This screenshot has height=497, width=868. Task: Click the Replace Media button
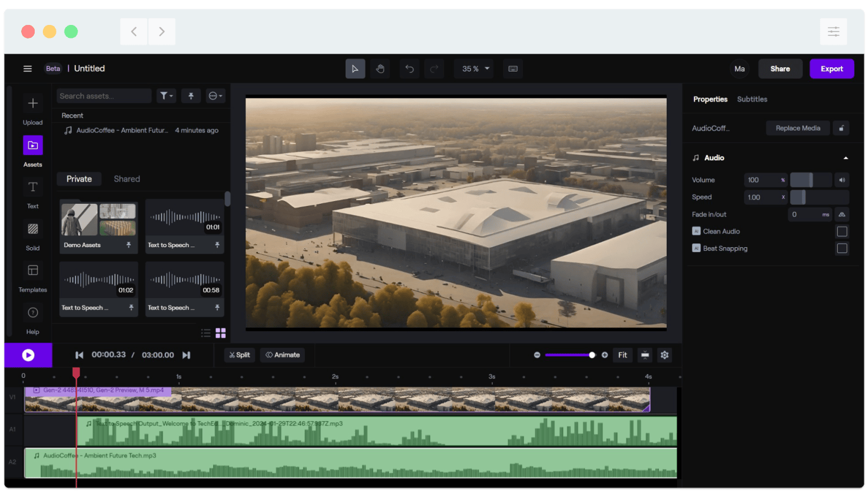pos(797,128)
